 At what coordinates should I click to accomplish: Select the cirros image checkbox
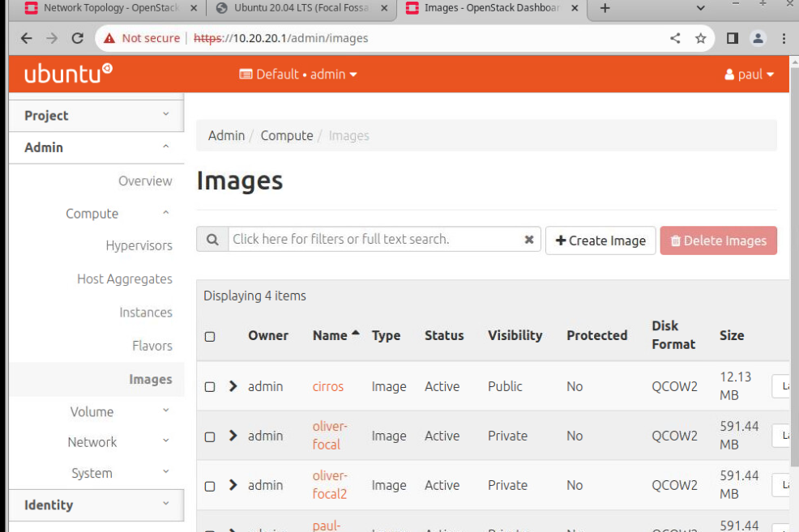(x=210, y=387)
